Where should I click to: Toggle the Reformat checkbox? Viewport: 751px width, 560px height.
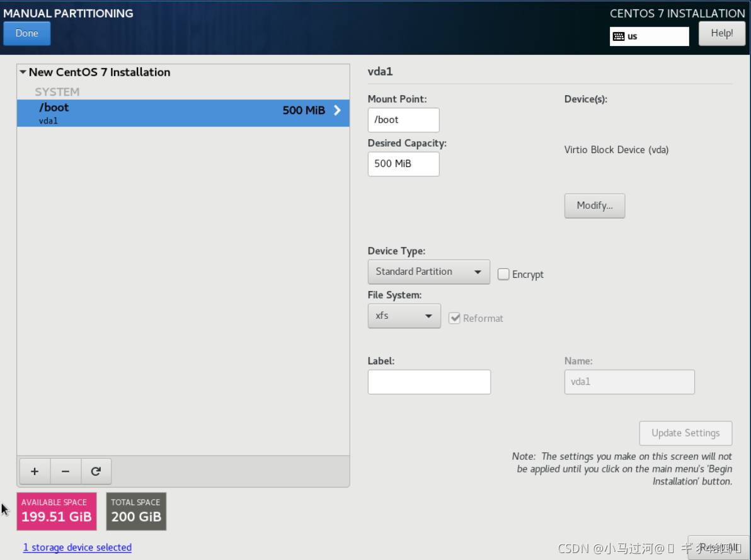[x=454, y=318]
